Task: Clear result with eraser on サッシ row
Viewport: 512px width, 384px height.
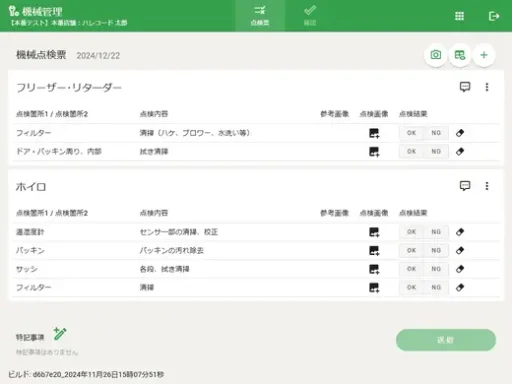Action: 460,269
